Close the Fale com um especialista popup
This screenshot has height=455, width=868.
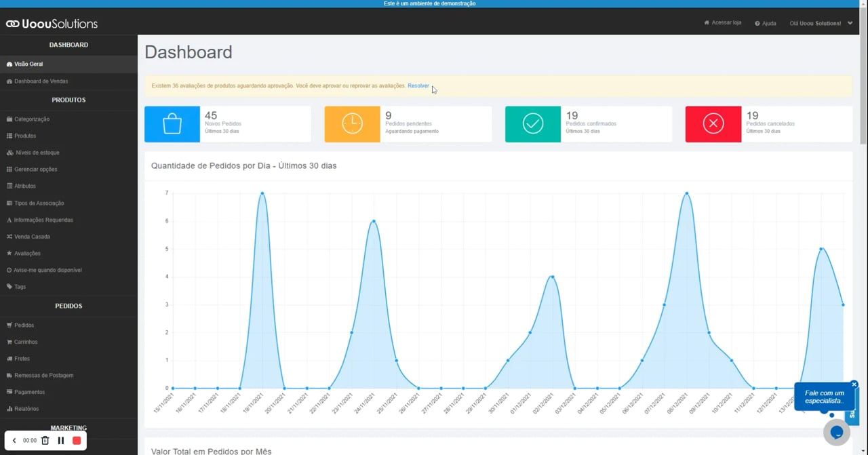854,384
